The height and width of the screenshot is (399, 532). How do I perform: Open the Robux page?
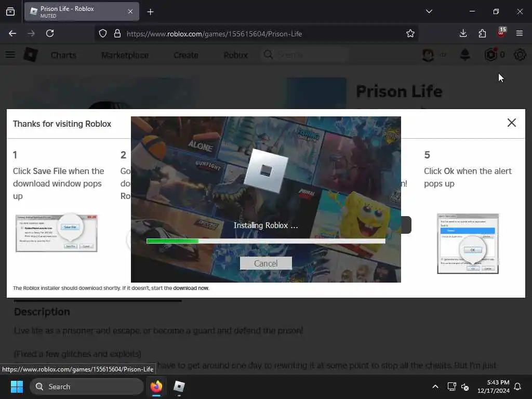coord(235,55)
